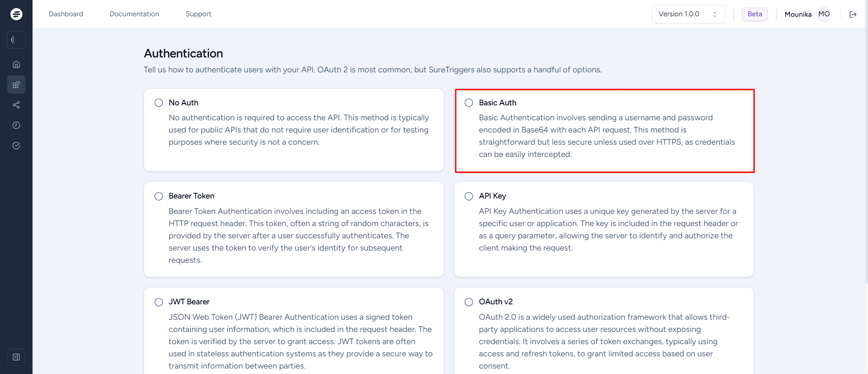This screenshot has height=374, width=868.
Task: Choose the Basic Auth radio option
Action: tap(469, 103)
